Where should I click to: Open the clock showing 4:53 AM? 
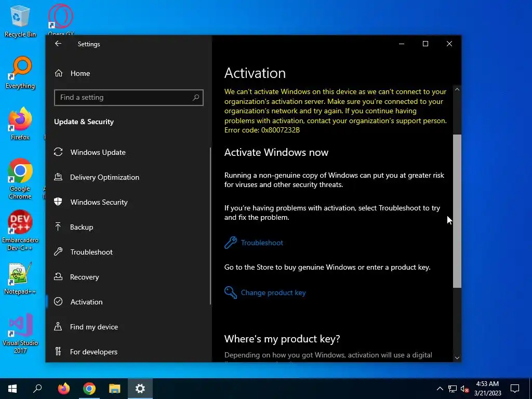pyautogui.click(x=487, y=389)
